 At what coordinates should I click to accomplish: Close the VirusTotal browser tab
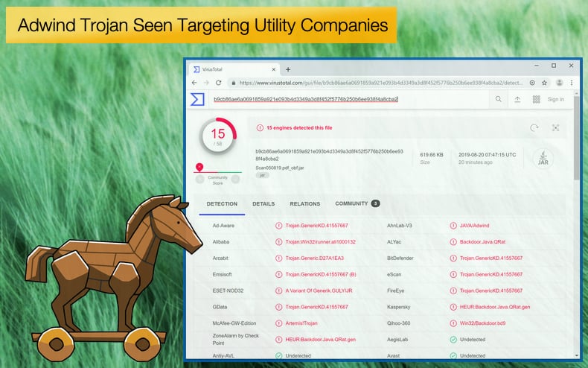(x=274, y=69)
